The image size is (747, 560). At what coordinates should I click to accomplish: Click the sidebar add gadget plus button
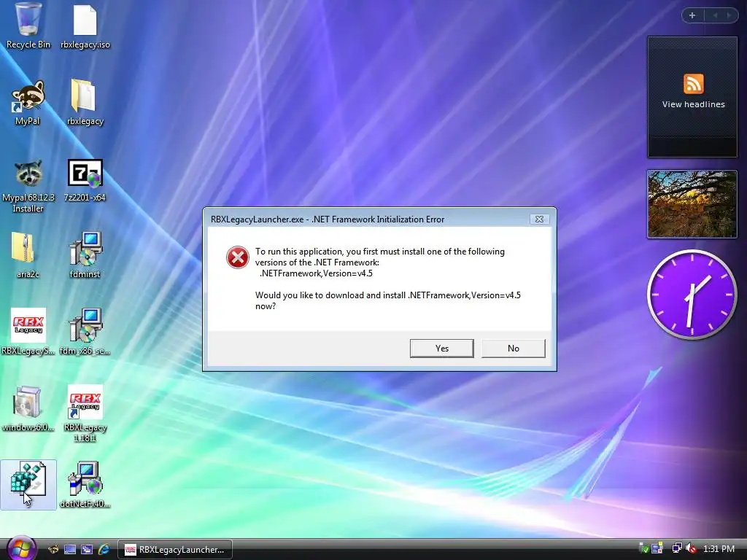coord(692,15)
